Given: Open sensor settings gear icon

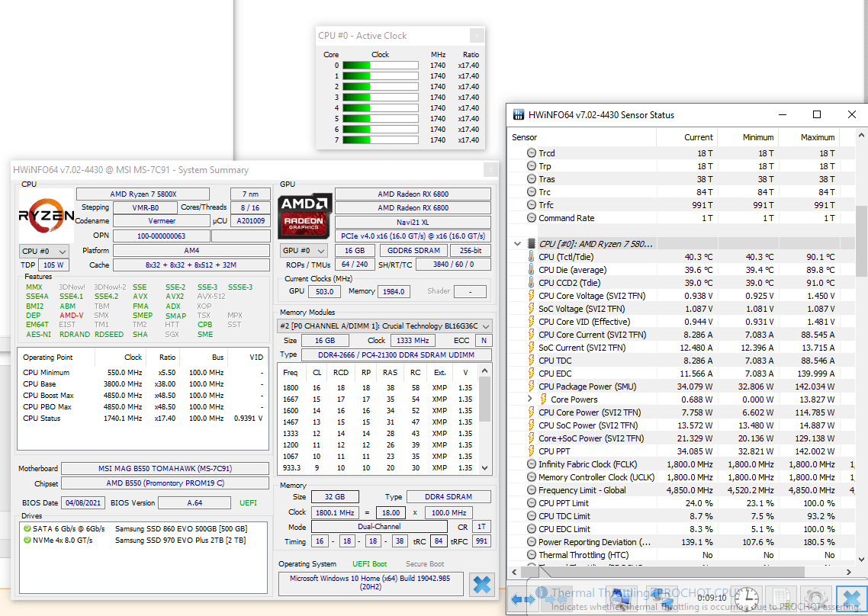Looking at the screenshot, I should pos(816,598).
